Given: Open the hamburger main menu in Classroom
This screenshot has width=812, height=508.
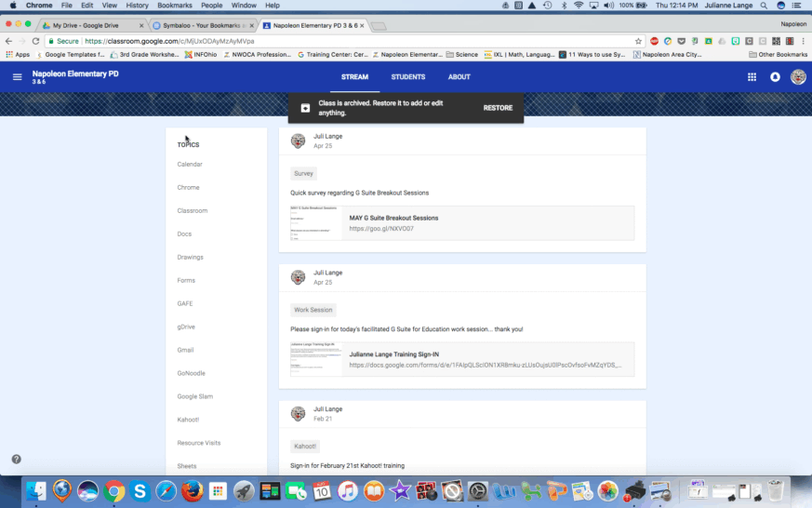Looking at the screenshot, I should pyautogui.click(x=17, y=77).
